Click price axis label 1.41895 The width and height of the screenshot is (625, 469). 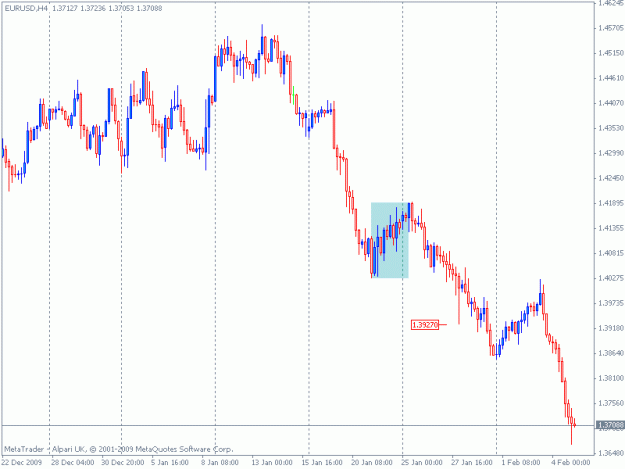(611, 203)
